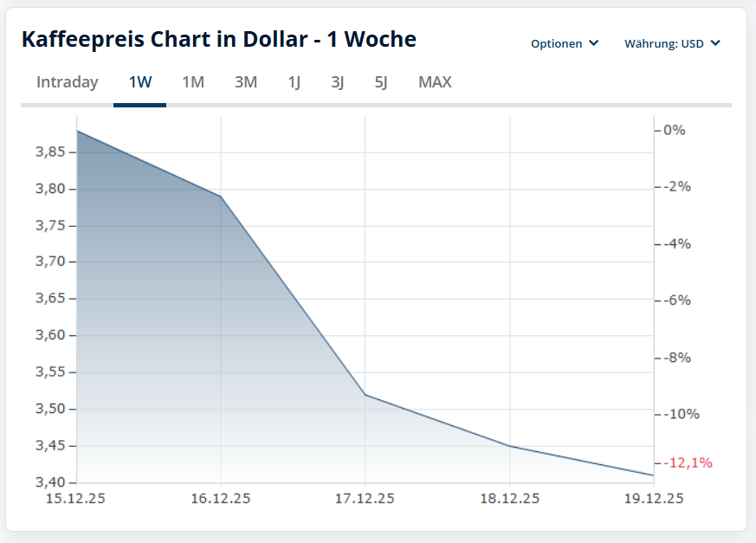The height and width of the screenshot is (543, 756).
Task: Click the line's starting point at 15.12.25
Action: [x=77, y=131]
